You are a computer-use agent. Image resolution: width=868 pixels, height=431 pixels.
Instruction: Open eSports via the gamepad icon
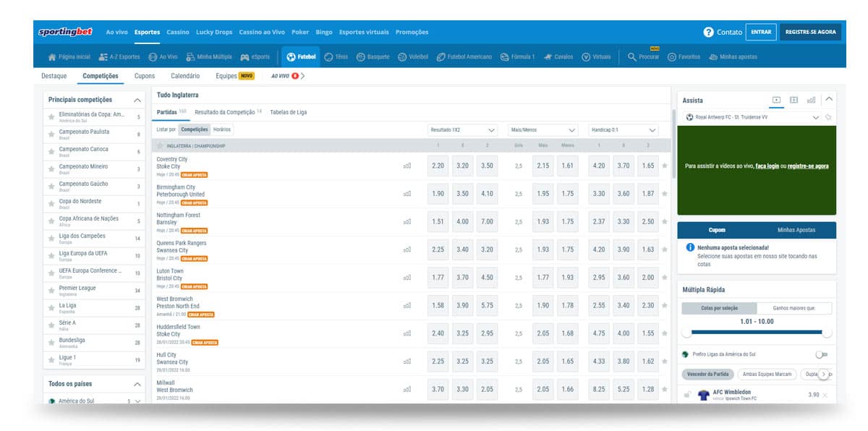tap(245, 57)
